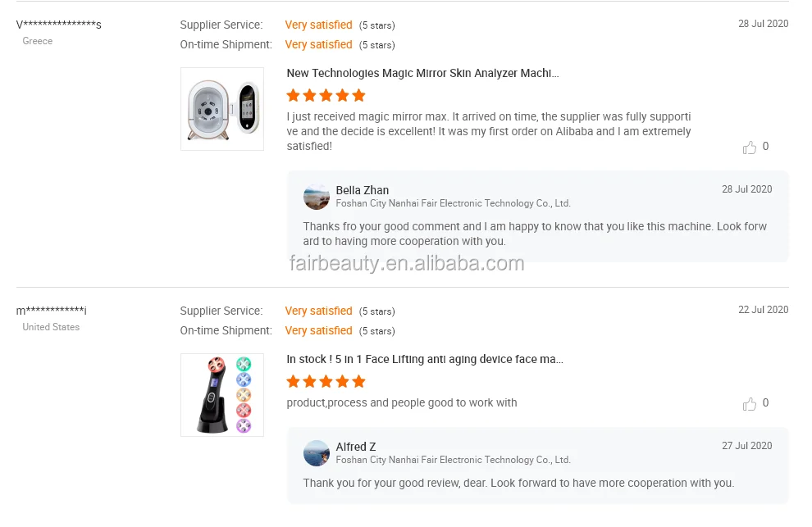The width and height of the screenshot is (812, 527).
Task: Click the like count beside the Greece review
Action: (765, 147)
